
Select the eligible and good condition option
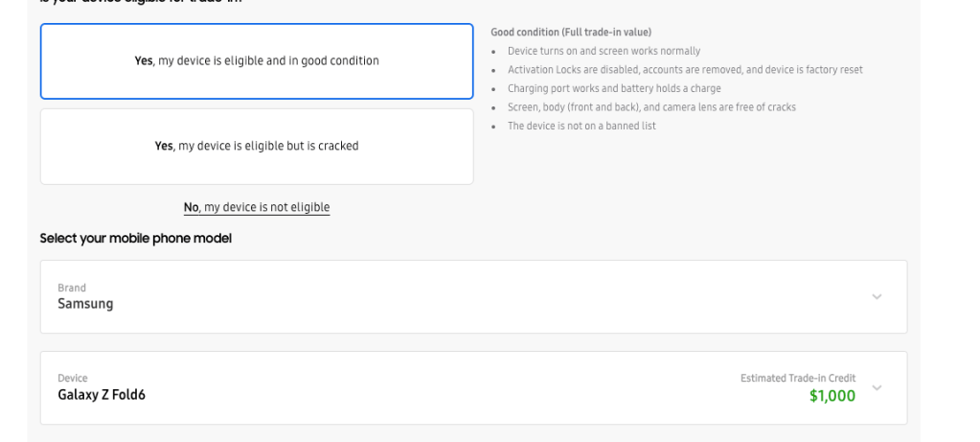tap(257, 61)
